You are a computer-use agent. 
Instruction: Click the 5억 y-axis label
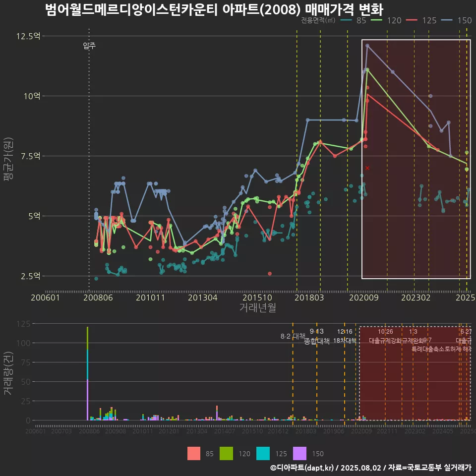pyautogui.click(x=34, y=216)
